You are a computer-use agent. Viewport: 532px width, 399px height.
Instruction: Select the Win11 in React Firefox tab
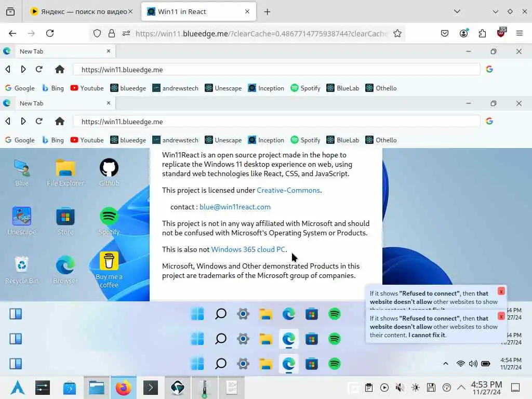[x=198, y=11]
